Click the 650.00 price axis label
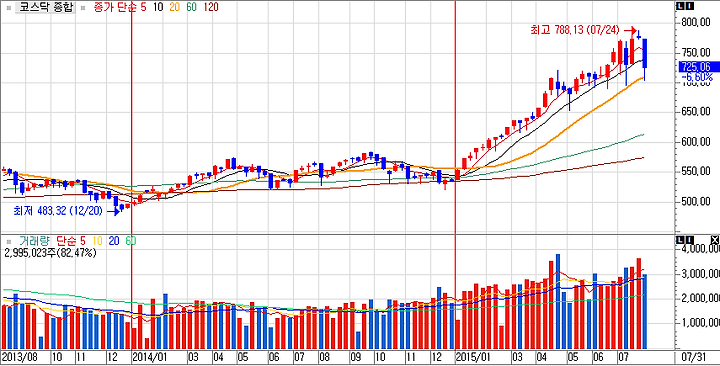This screenshot has height=366, width=720. 697,112
